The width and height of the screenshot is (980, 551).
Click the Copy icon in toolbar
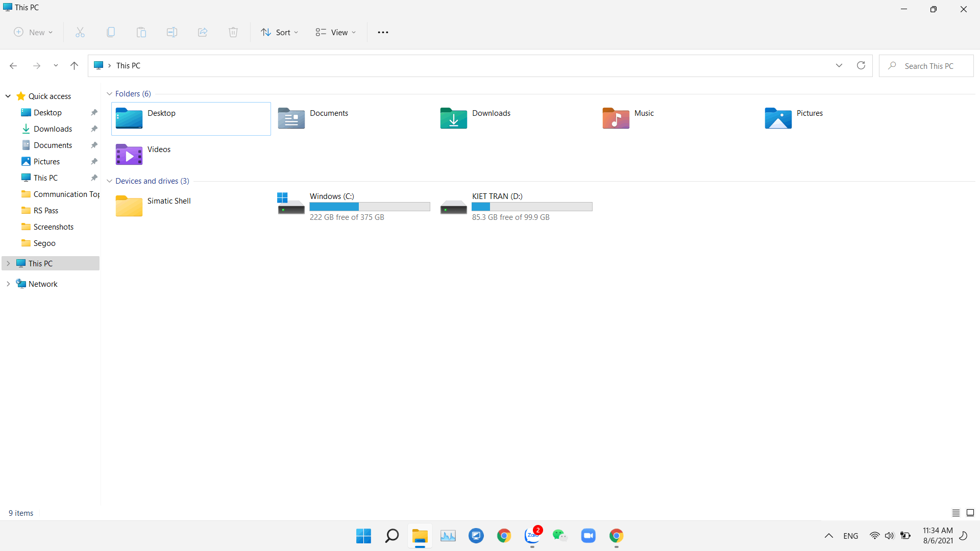pyautogui.click(x=111, y=32)
